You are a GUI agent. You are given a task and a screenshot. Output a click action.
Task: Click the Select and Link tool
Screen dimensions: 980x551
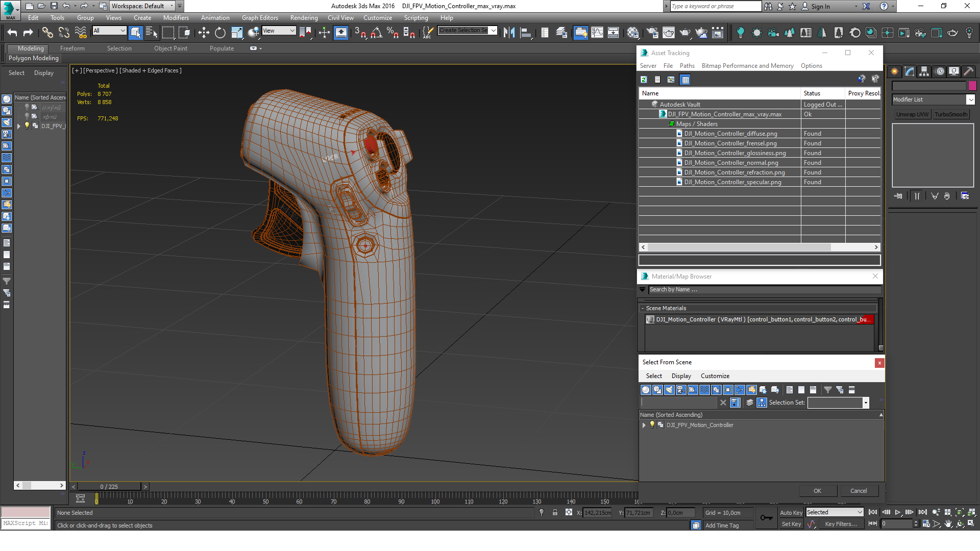click(x=47, y=33)
